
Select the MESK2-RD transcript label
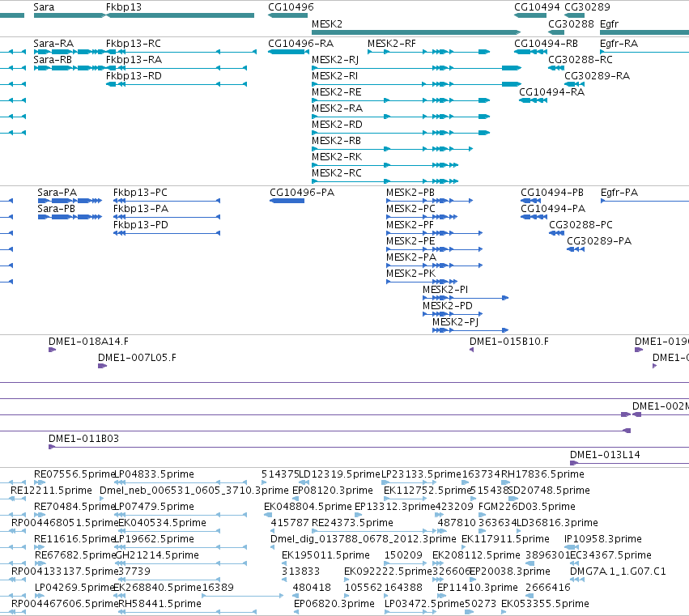coord(337,125)
